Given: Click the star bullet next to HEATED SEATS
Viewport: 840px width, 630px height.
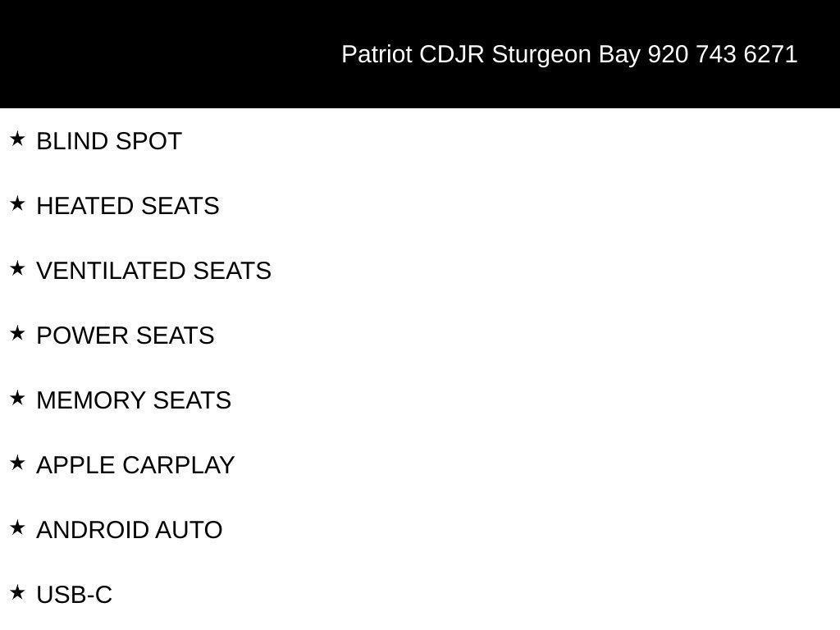Looking at the screenshot, I should (17, 203).
